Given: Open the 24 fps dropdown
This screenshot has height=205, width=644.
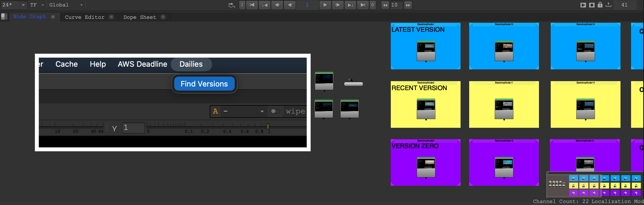Looking at the screenshot, I should 23,5.
